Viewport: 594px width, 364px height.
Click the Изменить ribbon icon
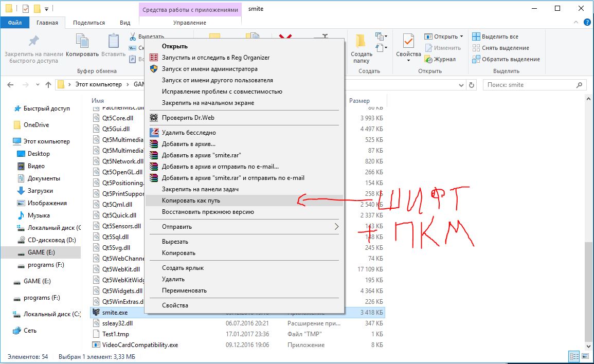click(428, 48)
